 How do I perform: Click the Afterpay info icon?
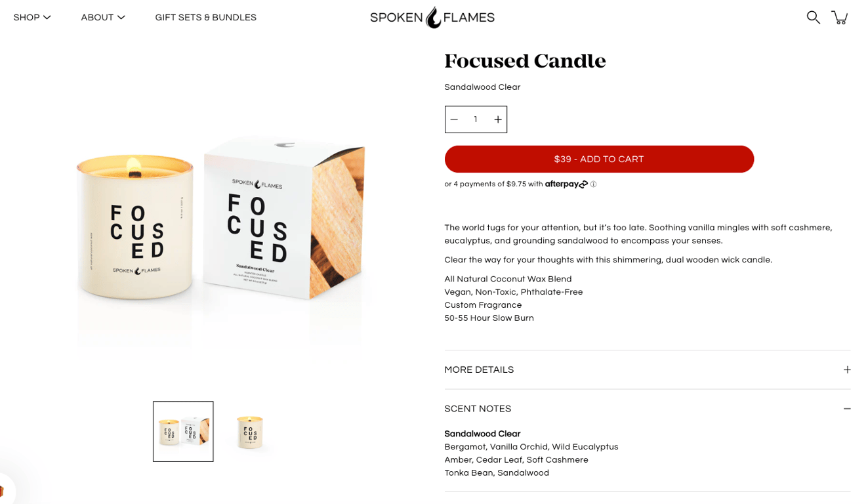593,184
